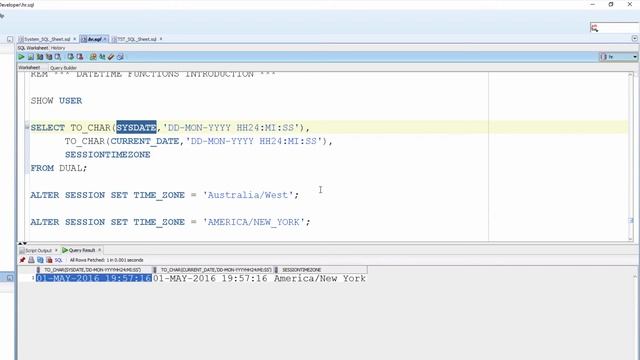Click CURRENT_DATE in the query

point(145,141)
